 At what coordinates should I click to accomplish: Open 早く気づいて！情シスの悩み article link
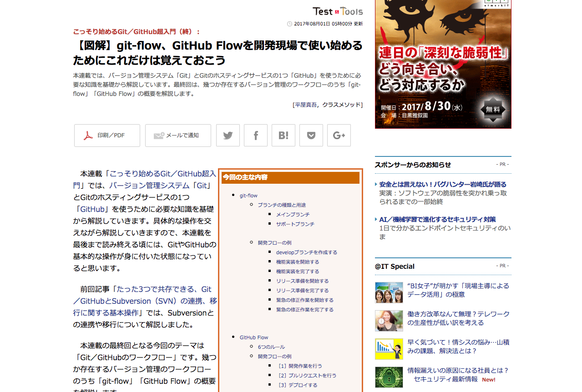pos(458,347)
